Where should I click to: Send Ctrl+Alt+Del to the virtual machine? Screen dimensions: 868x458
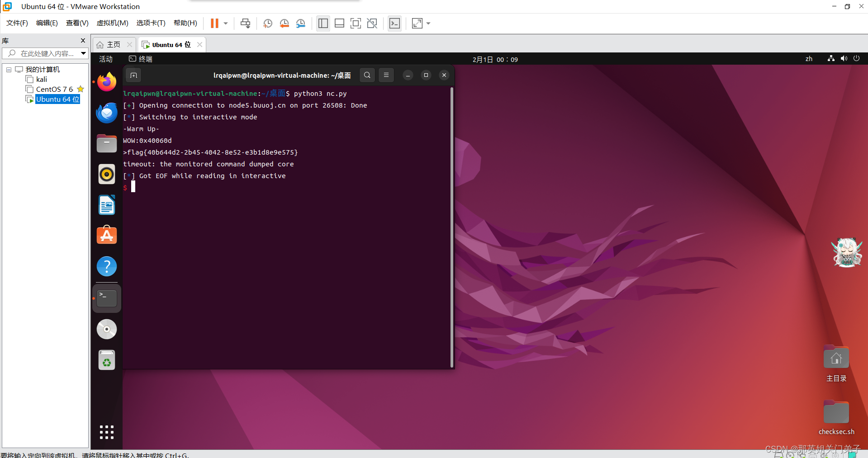coord(245,23)
